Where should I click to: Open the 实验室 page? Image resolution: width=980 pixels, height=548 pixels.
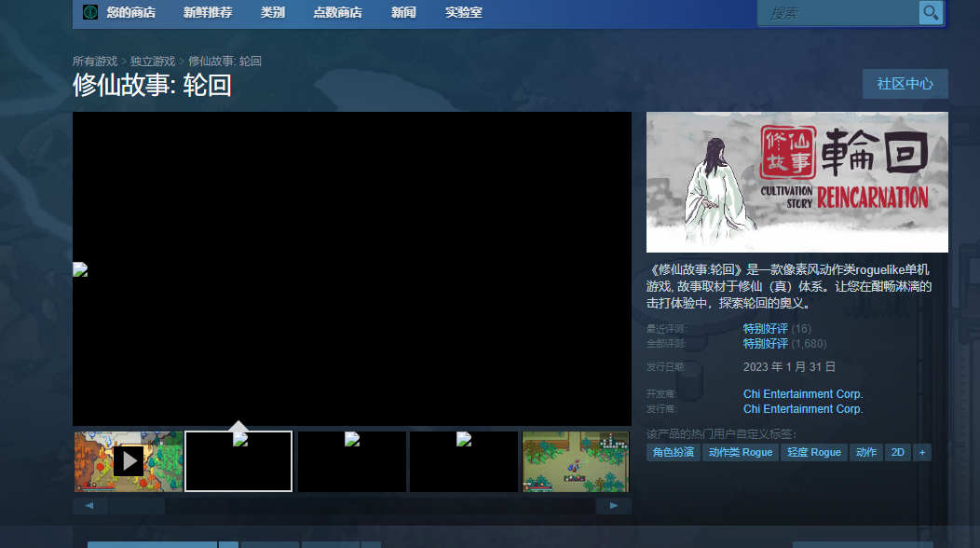[x=463, y=12]
